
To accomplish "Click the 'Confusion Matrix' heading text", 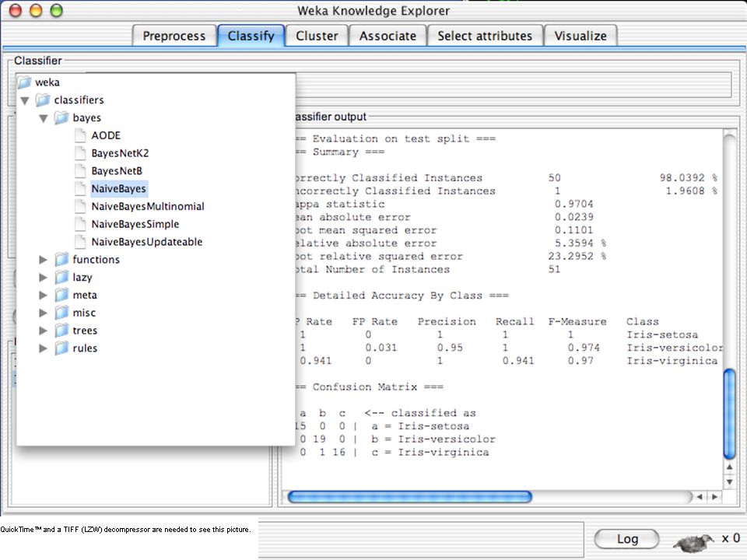I will click(364, 387).
